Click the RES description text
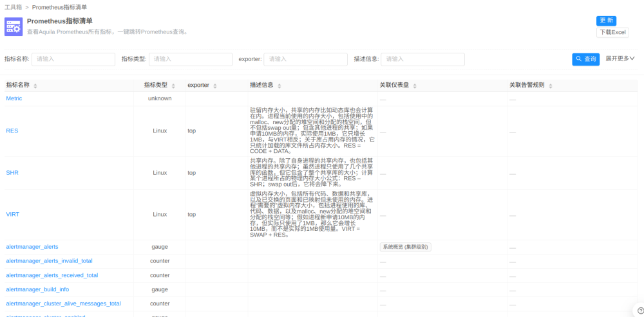The height and width of the screenshot is (317, 644). click(x=312, y=131)
